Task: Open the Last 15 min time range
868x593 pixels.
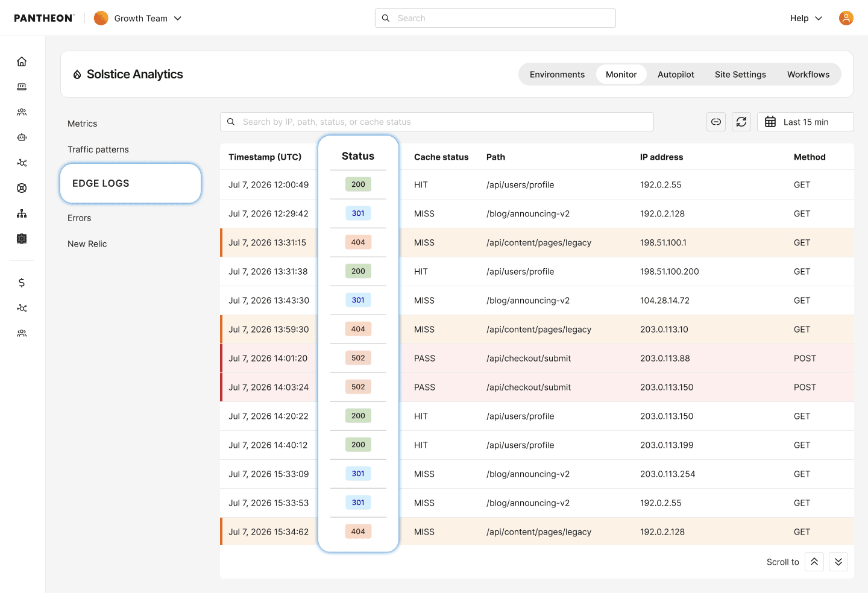Action: coord(805,122)
